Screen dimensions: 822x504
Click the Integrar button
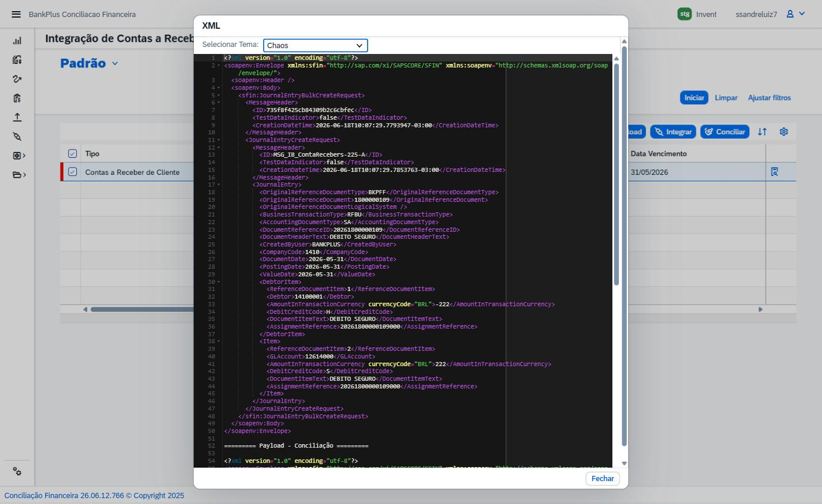pyautogui.click(x=673, y=132)
